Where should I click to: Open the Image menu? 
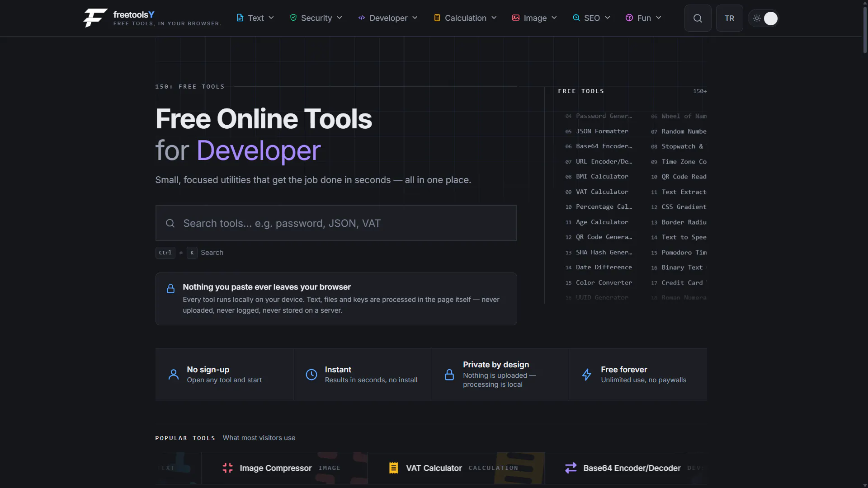pyautogui.click(x=534, y=18)
